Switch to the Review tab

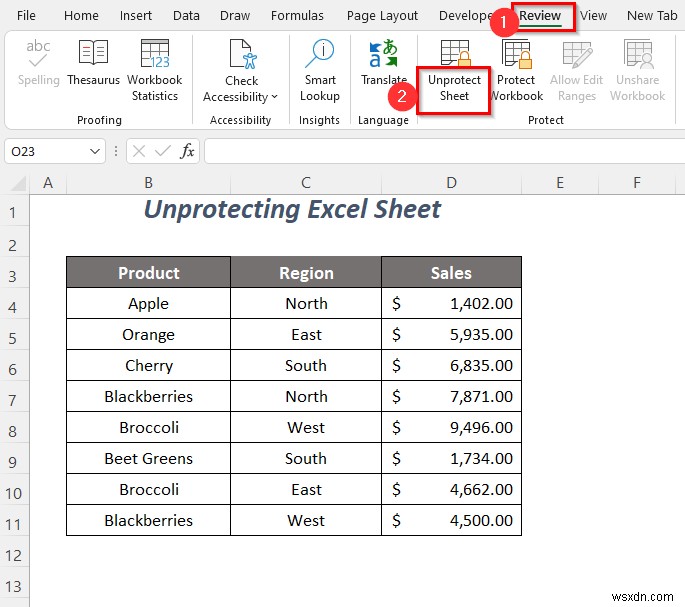pyautogui.click(x=540, y=16)
